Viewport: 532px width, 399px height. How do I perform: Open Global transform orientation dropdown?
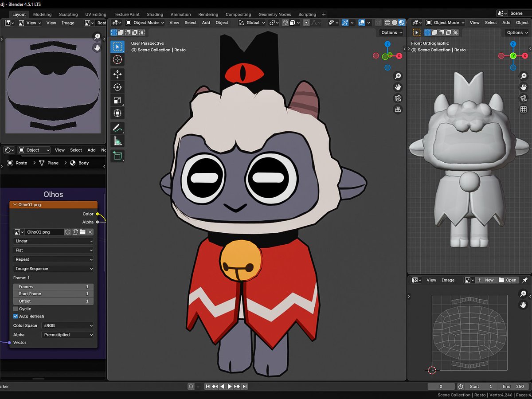click(251, 23)
